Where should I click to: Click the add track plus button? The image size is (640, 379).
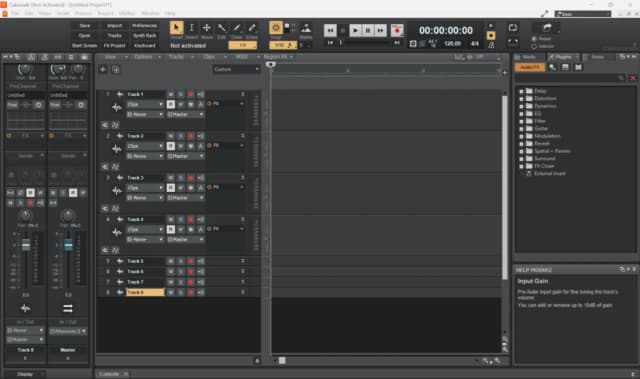pos(103,69)
